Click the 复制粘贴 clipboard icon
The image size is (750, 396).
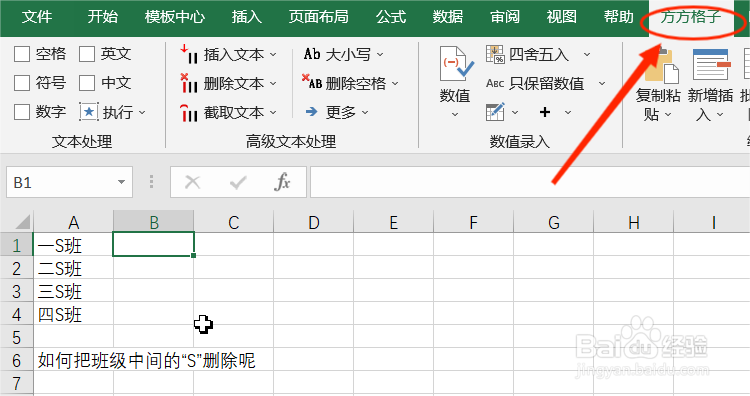click(662, 66)
